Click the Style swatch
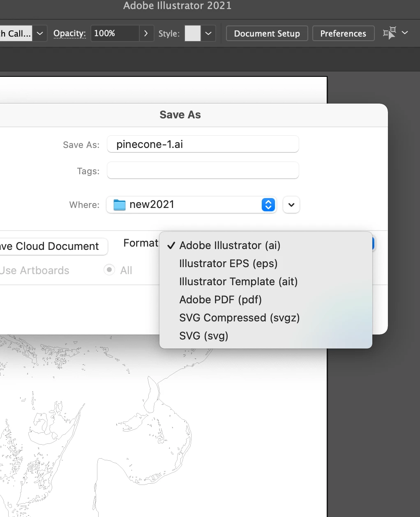420x517 pixels. [x=193, y=33]
